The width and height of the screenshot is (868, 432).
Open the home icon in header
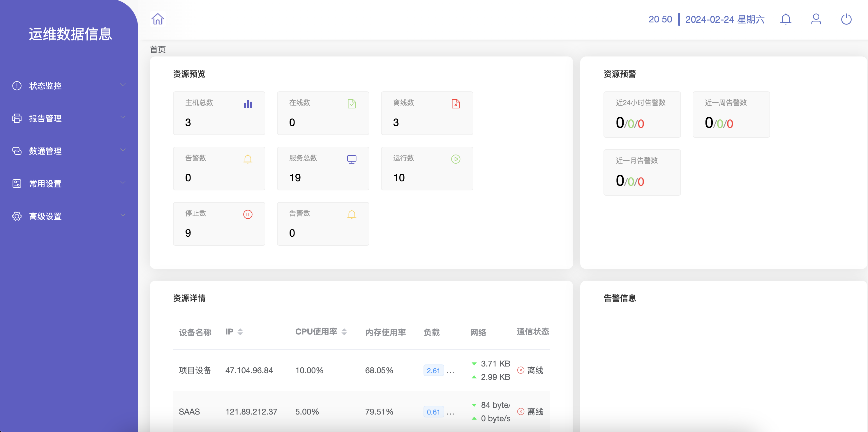[x=157, y=19]
